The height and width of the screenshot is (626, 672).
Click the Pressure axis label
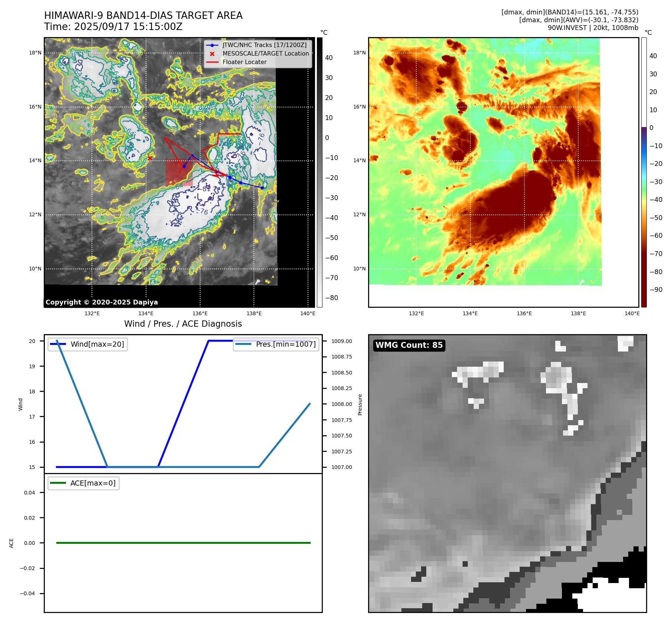(x=360, y=404)
